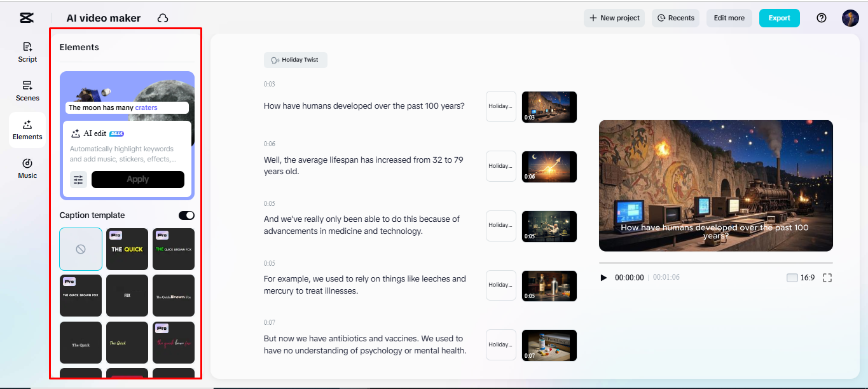Click the Export button
Viewport: 868px width, 389px height.
click(x=779, y=18)
